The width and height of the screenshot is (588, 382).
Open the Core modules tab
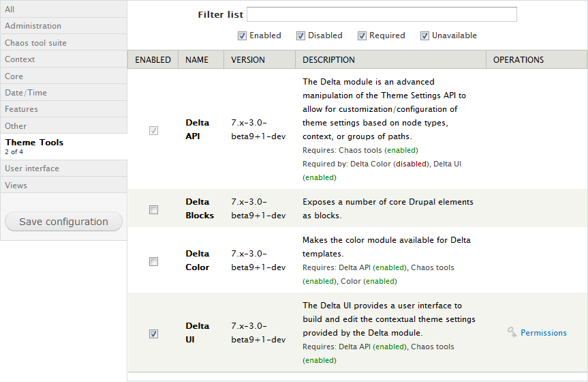pyautogui.click(x=63, y=76)
